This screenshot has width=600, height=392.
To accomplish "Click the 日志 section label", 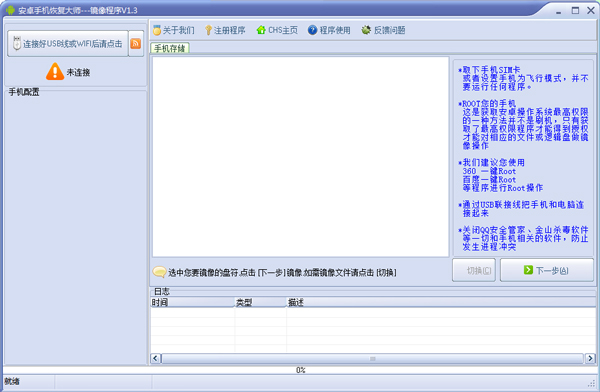I will [161, 291].
